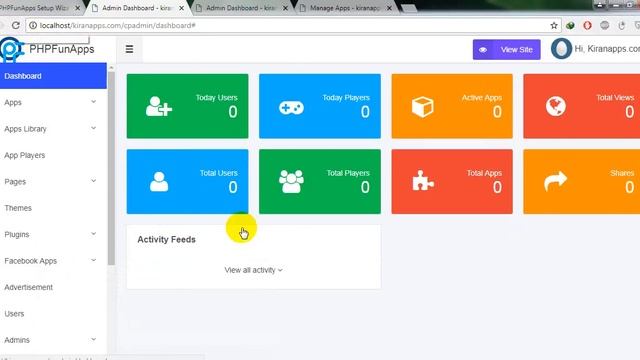The width and height of the screenshot is (640, 360).
Task: Open Users in the sidebar
Action: pos(14,313)
